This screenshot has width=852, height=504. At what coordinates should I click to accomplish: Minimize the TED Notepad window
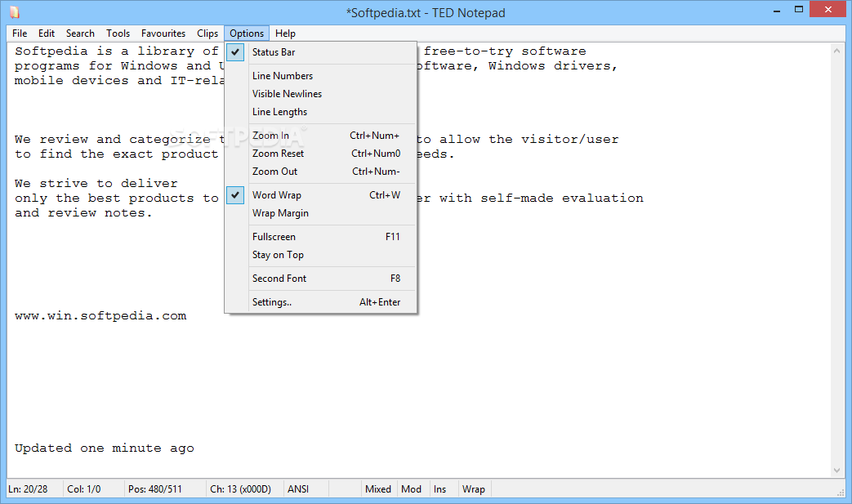[777, 10]
